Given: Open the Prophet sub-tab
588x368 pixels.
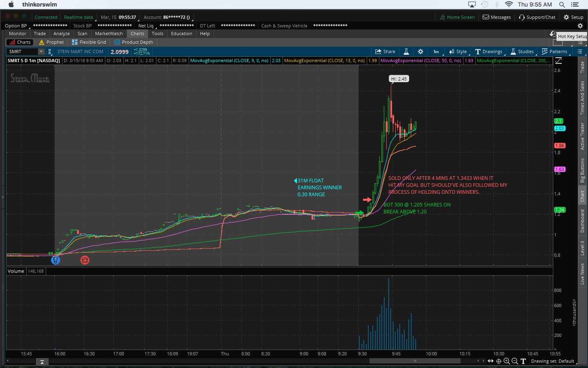Looking at the screenshot, I should [51, 42].
